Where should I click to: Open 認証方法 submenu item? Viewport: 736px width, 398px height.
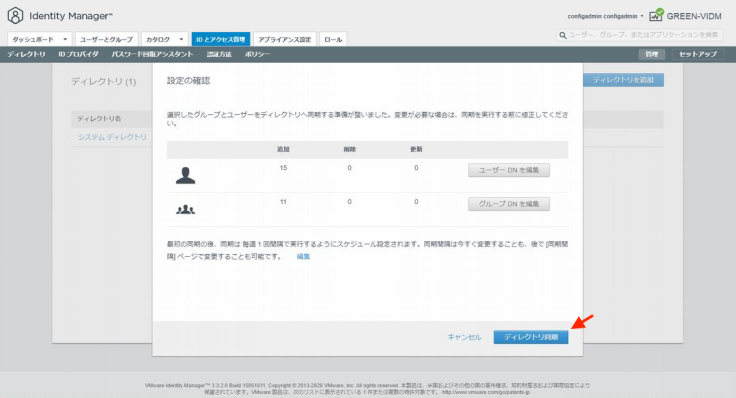tap(219, 54)
